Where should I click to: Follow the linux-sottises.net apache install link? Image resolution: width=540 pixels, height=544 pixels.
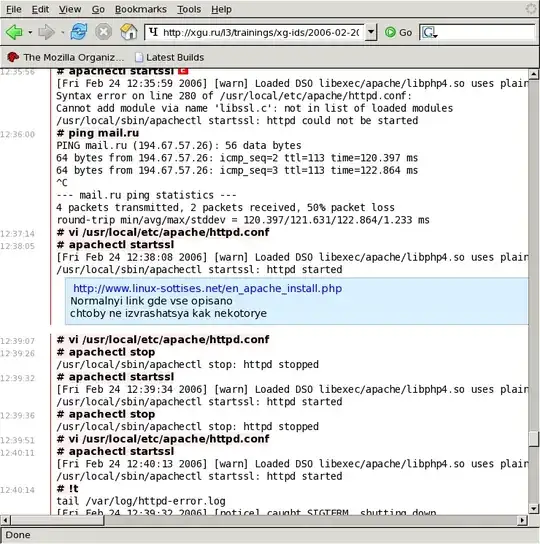[208, 288]
